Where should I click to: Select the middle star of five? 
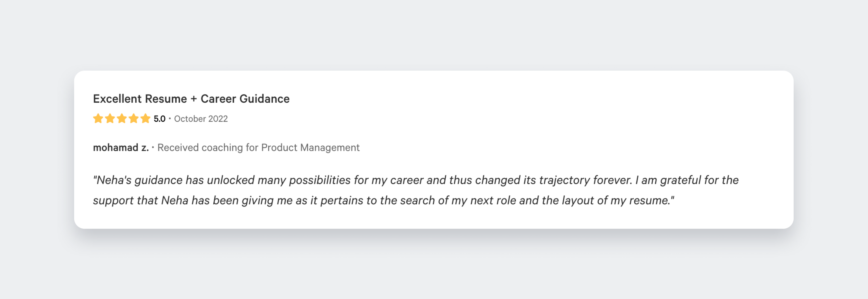click(x=122, y=119)
